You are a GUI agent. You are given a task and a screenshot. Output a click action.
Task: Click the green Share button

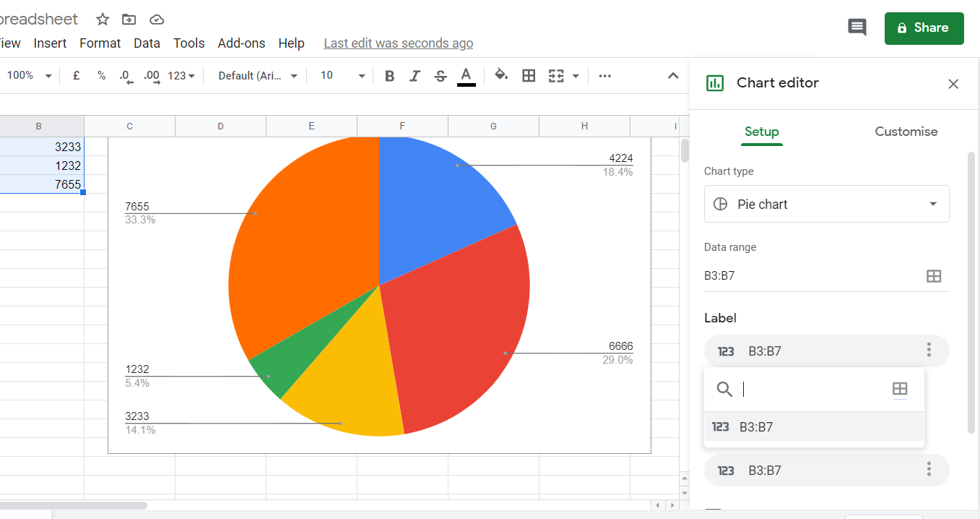tap(924, 28)
